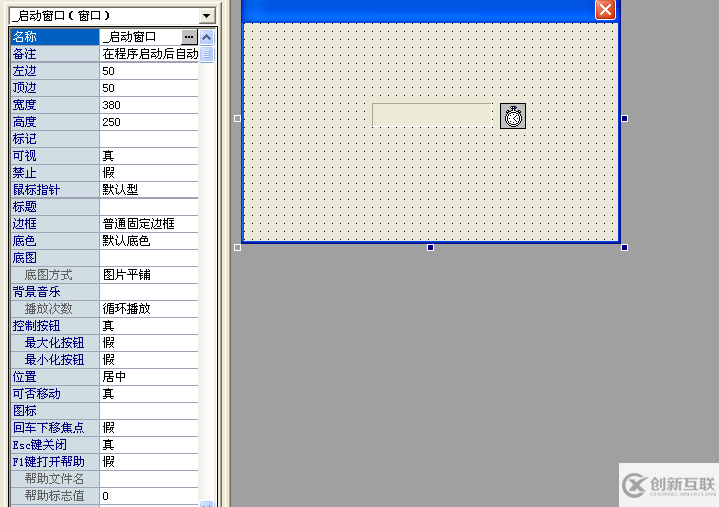
Task: Click the right-middle resize handle of form
Action: click(624, 119)
